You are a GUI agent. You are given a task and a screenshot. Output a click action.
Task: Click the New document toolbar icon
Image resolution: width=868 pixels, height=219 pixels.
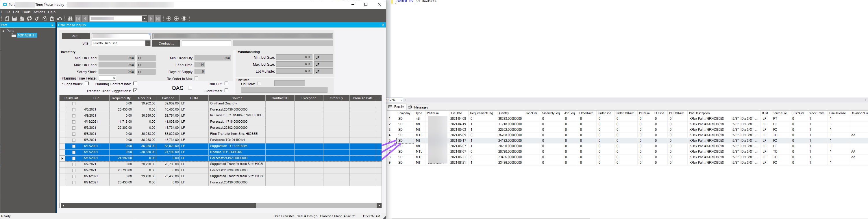point(7,19)
